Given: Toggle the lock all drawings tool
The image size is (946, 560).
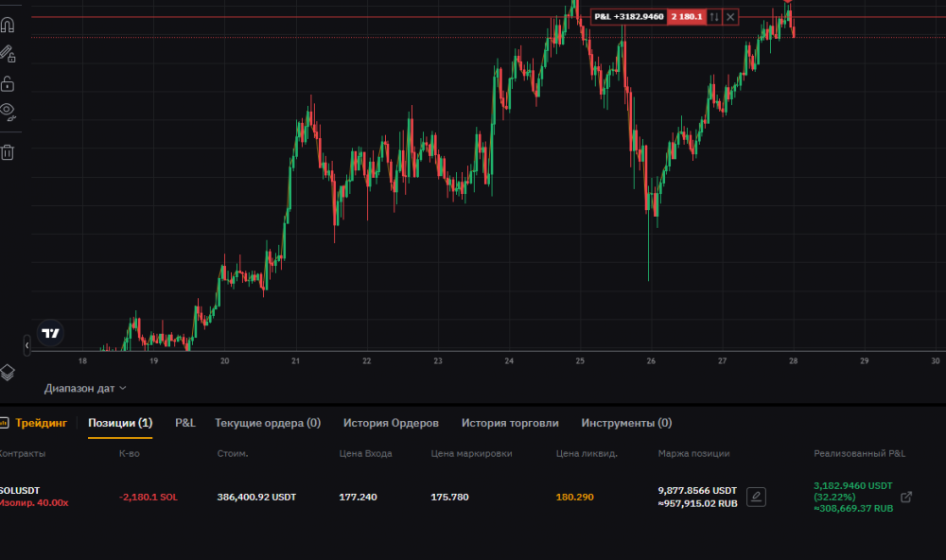Looking at the screenshot, I should click(8, 83).
